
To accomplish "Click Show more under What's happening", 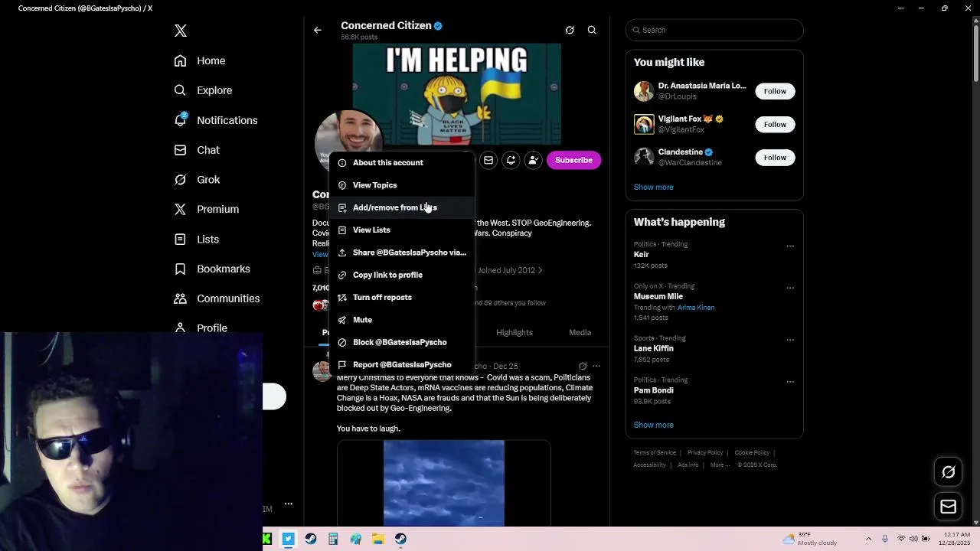I will click(x=653, y=425).
